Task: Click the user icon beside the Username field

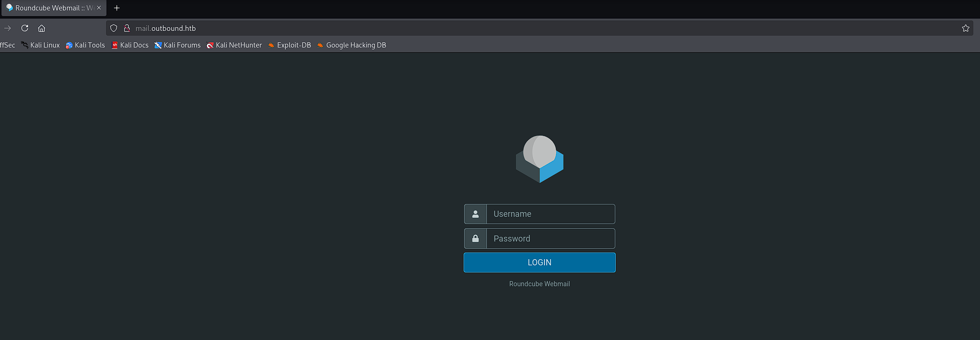Action: tap(475, 214)
